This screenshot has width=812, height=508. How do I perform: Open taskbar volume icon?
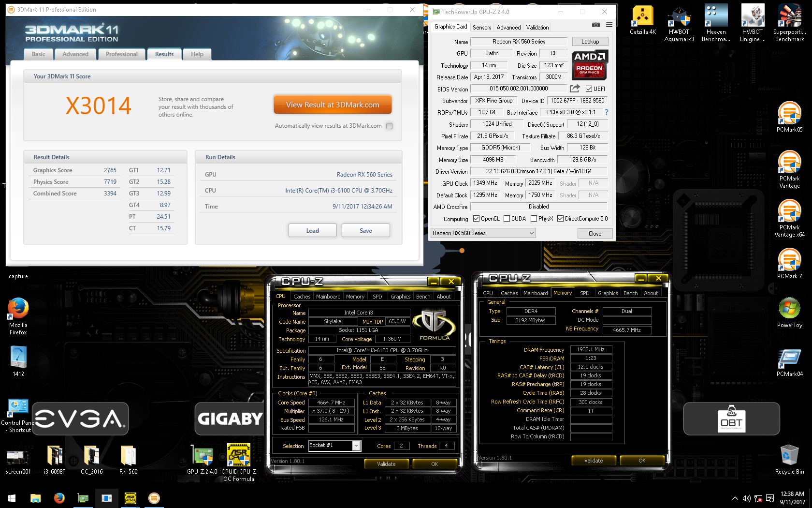[x=746, y=498]
